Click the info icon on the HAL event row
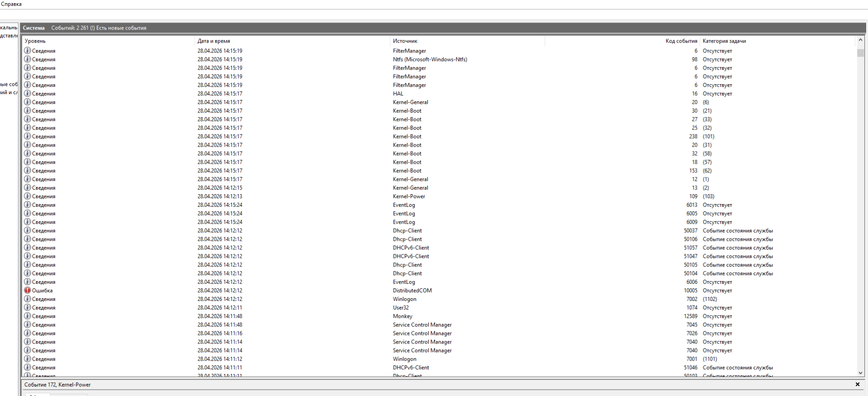This screenshot has width=868, height=396. [x=28, y=94]
